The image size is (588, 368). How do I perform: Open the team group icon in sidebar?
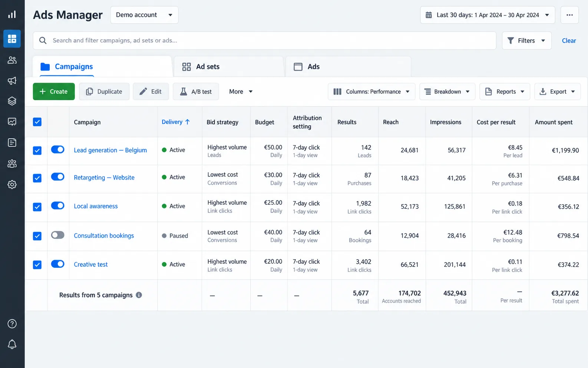(12, 164)
